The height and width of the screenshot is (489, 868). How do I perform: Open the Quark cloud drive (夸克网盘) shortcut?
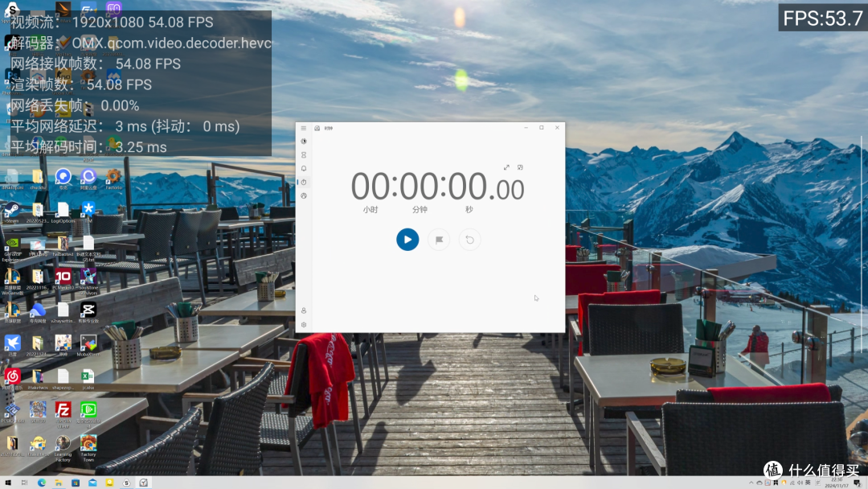click(37, 312)
